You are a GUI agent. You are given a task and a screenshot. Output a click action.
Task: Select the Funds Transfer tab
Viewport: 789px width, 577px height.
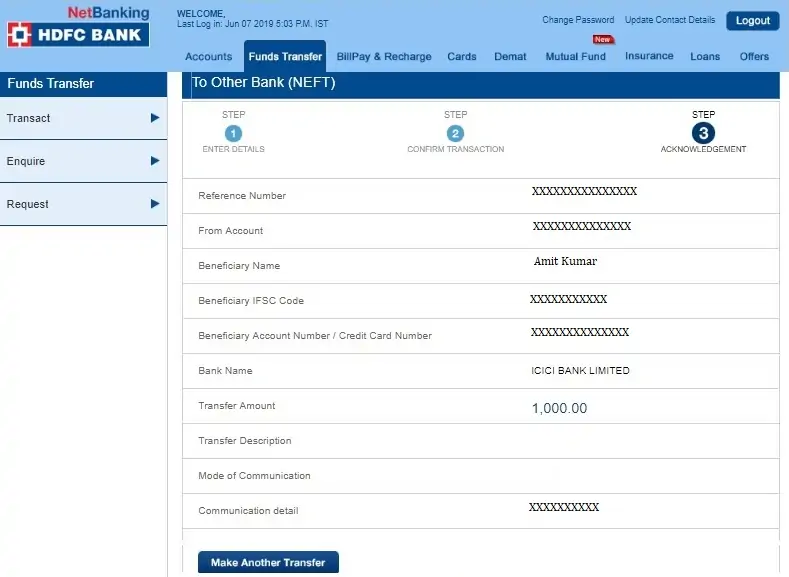click(285, 56)
